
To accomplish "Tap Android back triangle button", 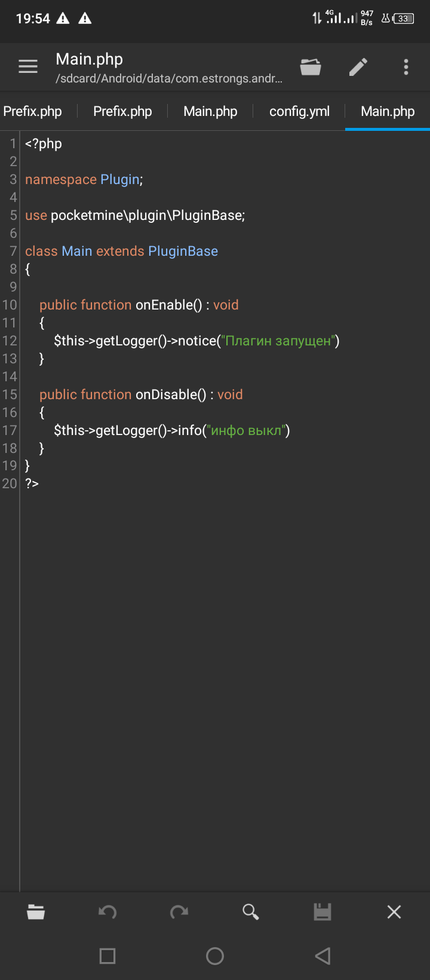I will [x=322, y=956].
